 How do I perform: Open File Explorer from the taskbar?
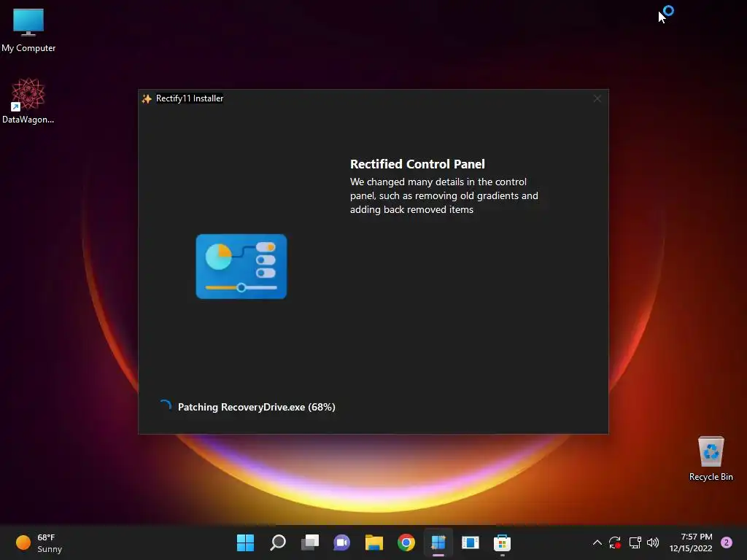click(374, 542)
